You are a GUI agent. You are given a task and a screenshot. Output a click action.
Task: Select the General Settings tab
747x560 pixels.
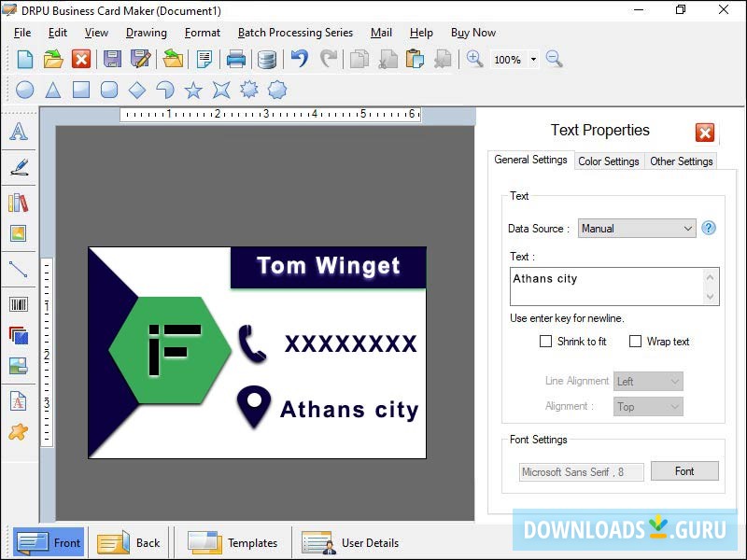point(530,160)
